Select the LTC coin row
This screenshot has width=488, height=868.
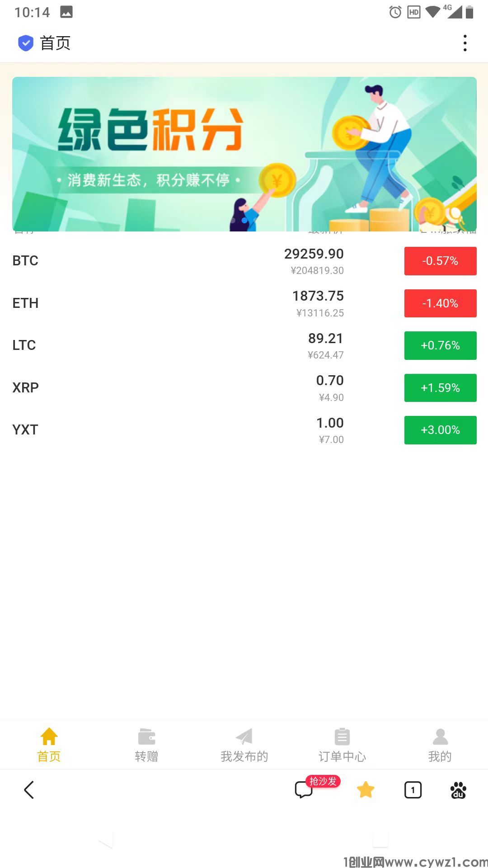[244, 345]
